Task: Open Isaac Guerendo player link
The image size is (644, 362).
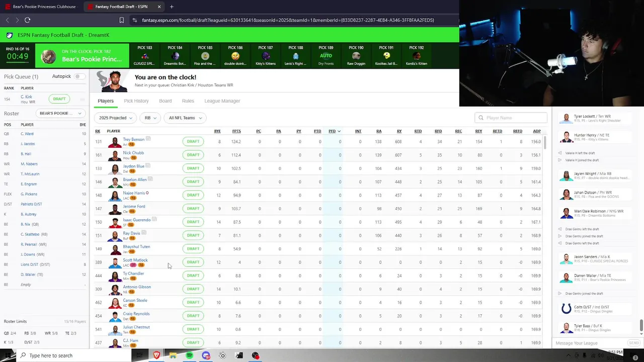Action: (x=137, y=220)
